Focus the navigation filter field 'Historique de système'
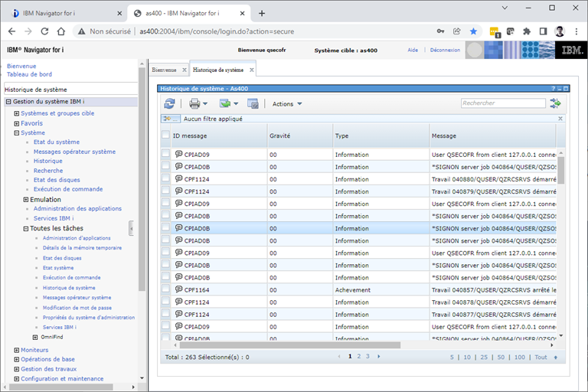The width and height of the screenshot is (588, 392). (70, 90)
